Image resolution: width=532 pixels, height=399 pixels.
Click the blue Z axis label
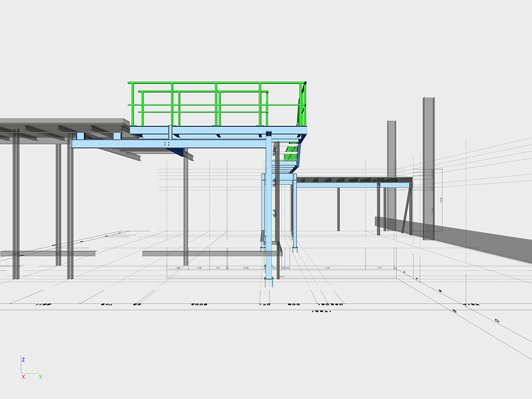coord(23,360)
